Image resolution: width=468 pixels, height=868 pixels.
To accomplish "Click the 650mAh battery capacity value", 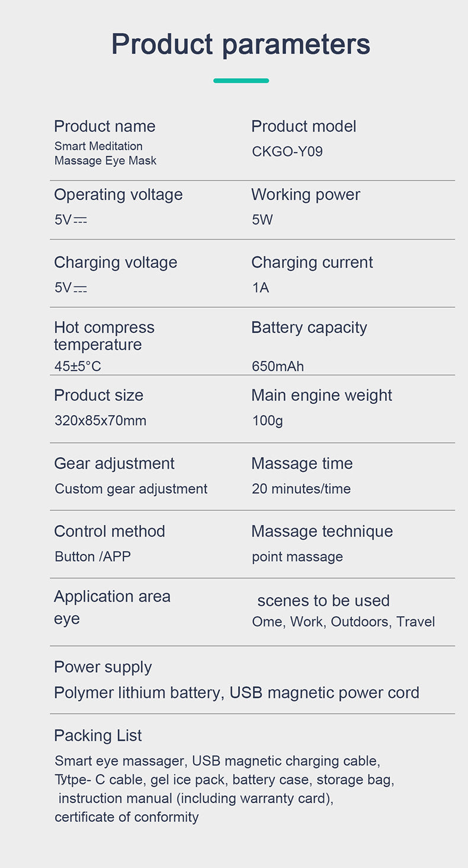I will point(278,367).
